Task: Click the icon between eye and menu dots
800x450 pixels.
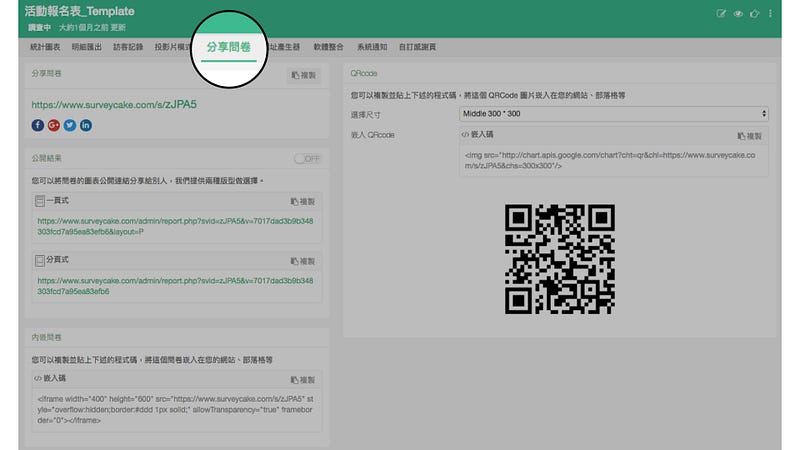Action: click(x=754, y=14)
